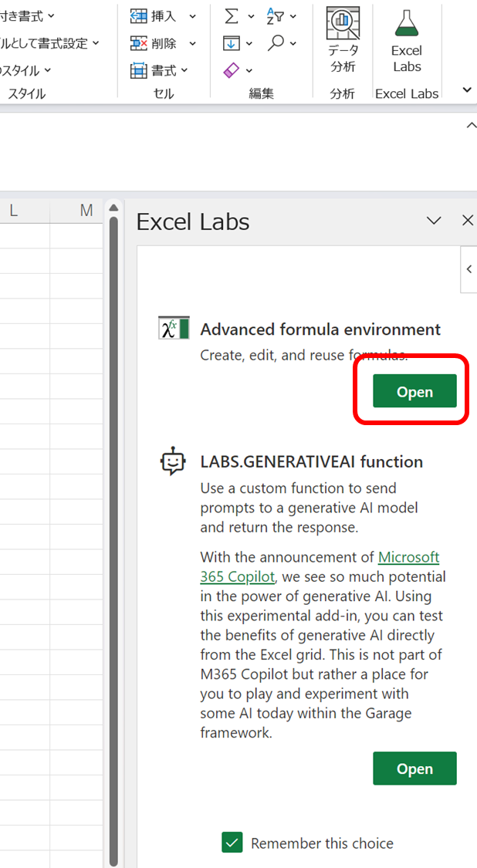Click the 'Advanced formula environment' heading text
Image resolution: width=477 pixels, height=868 pixels.
pos(320,329)
